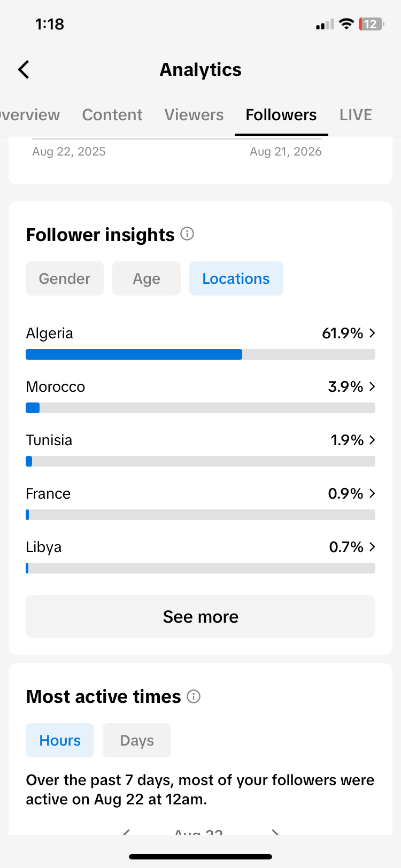The height and width of the screenshot is (868, 401).
Task: Tap the France percentage bar
Action: 200,515
